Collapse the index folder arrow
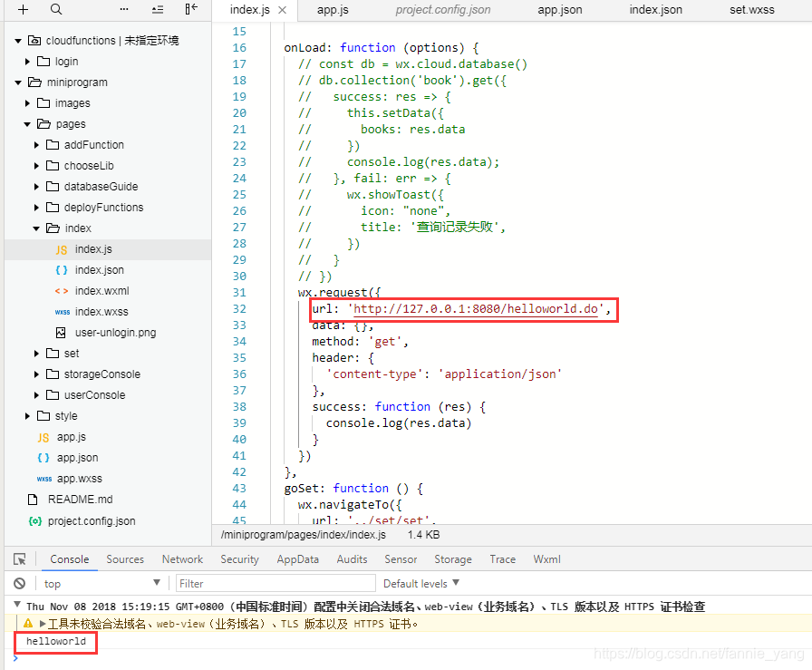This screenshot has width=812, height=670. click(36, 228)
